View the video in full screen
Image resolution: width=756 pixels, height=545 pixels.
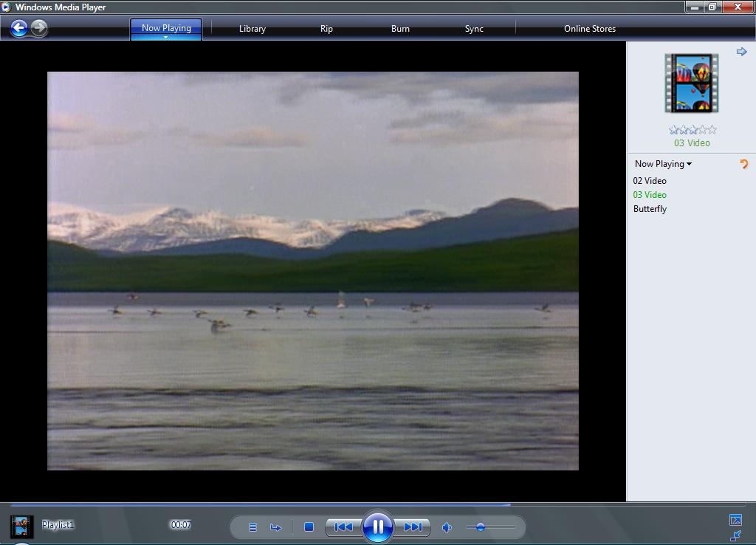pyautogui.click(x=736, y=520)
